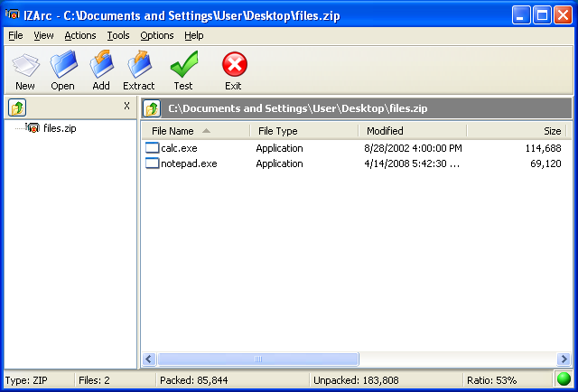This screenshot has height=392, width=578.
Task: Click the green status indicator light
Action: click(x=562, y=380)
